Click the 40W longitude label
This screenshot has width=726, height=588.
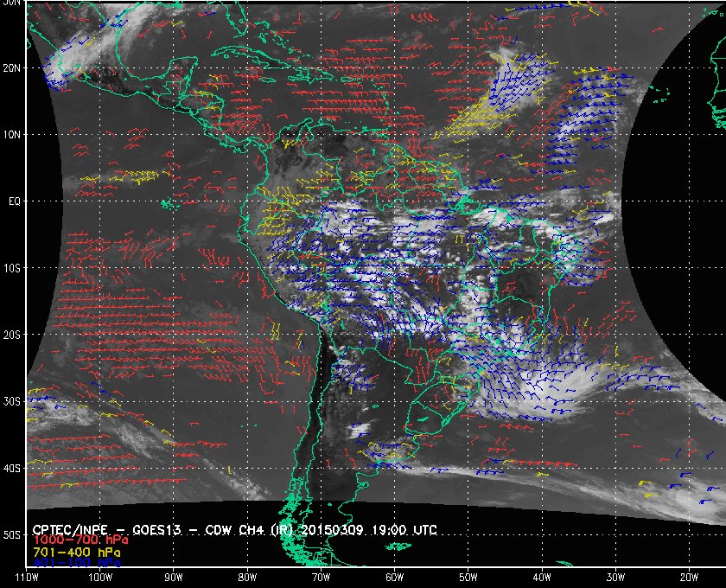click(542, 578)
